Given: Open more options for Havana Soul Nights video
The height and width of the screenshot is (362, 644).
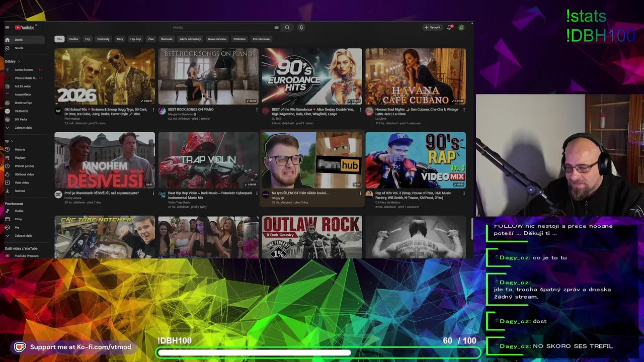Looking at the screenshot, I should 464,110.
